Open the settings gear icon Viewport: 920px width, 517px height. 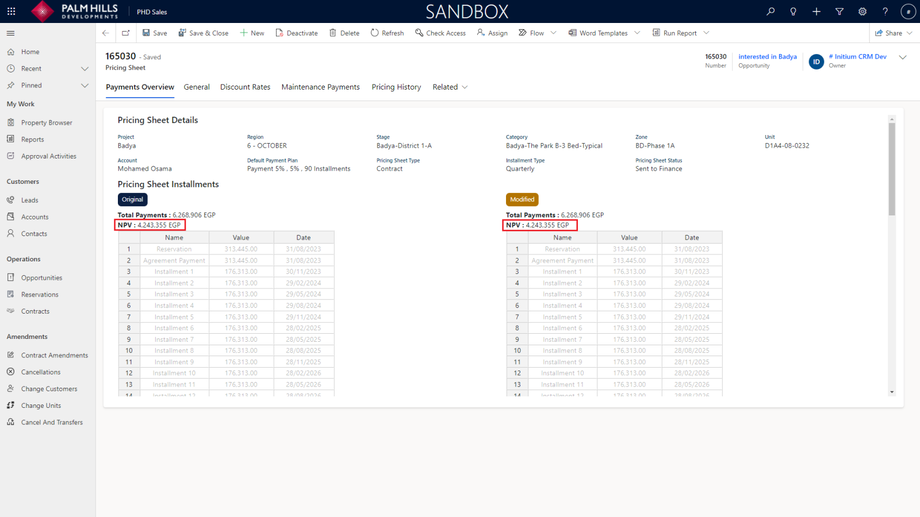[x=862, y=11]
